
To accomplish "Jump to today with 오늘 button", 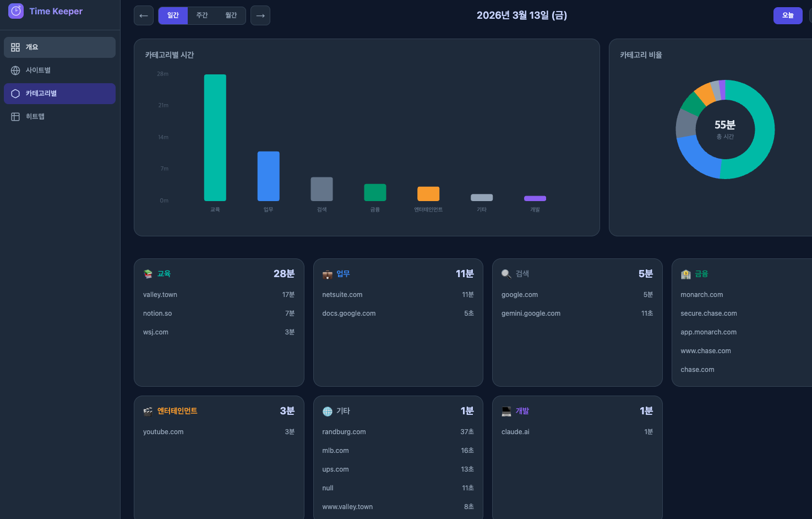I will pyautogui.click(x=788, y=15).
